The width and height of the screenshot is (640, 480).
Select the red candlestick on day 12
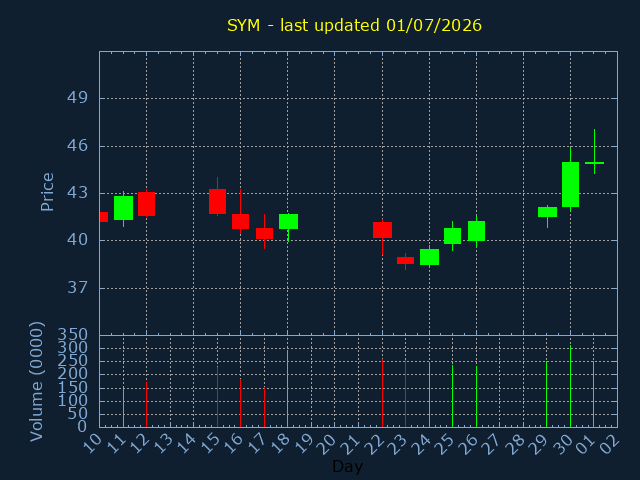coord(147,204)
